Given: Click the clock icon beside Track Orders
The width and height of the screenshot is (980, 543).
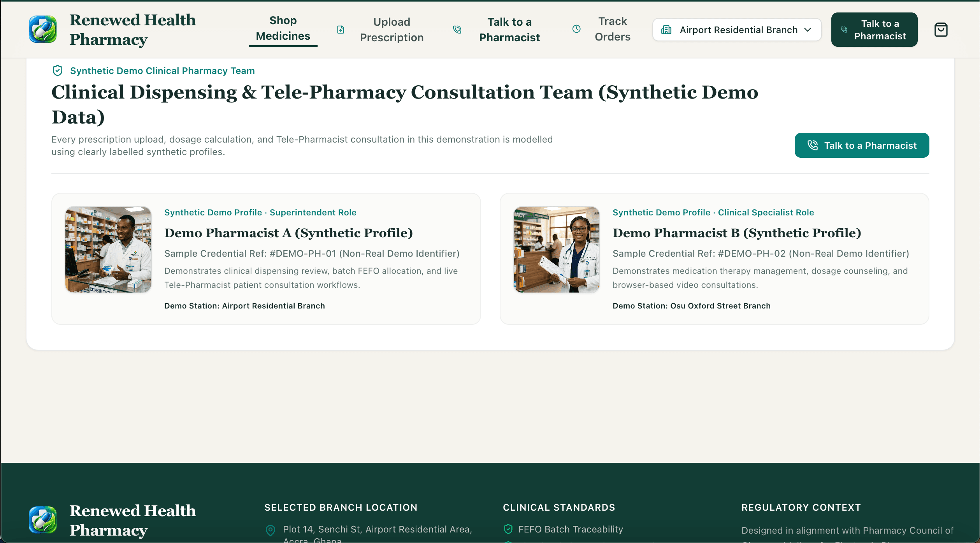Looking at the screenshot, I should [576, 29].
